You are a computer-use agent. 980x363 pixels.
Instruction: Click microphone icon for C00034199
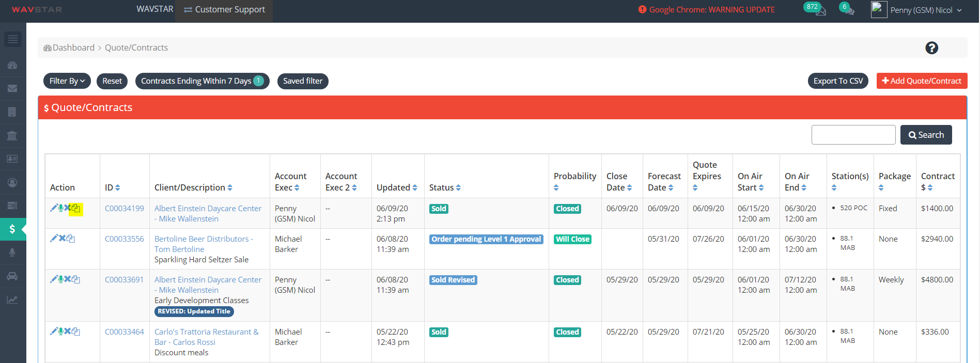(60, 208)
